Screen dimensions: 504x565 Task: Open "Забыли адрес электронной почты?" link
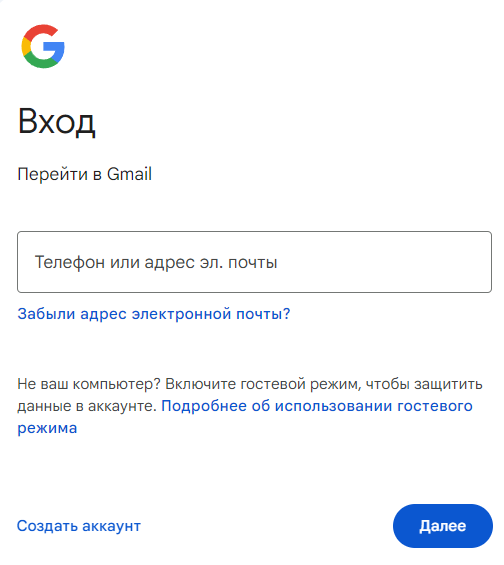pos(154,314)
